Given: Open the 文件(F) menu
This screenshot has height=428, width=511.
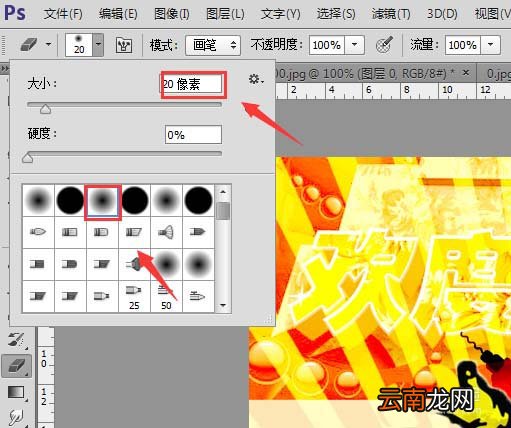Looking at the screenshot, I should [x=63, y=14].
